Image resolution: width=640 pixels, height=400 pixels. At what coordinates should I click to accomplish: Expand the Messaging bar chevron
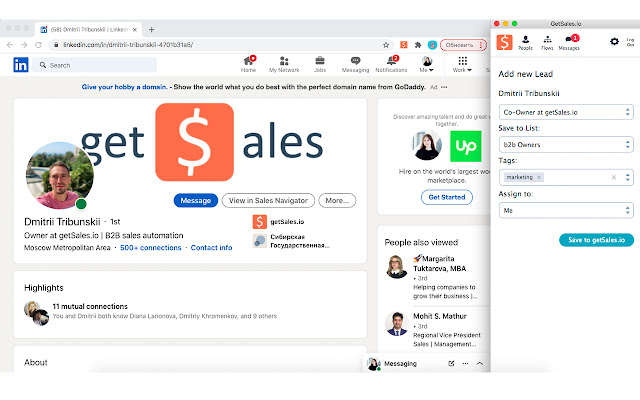480,363
